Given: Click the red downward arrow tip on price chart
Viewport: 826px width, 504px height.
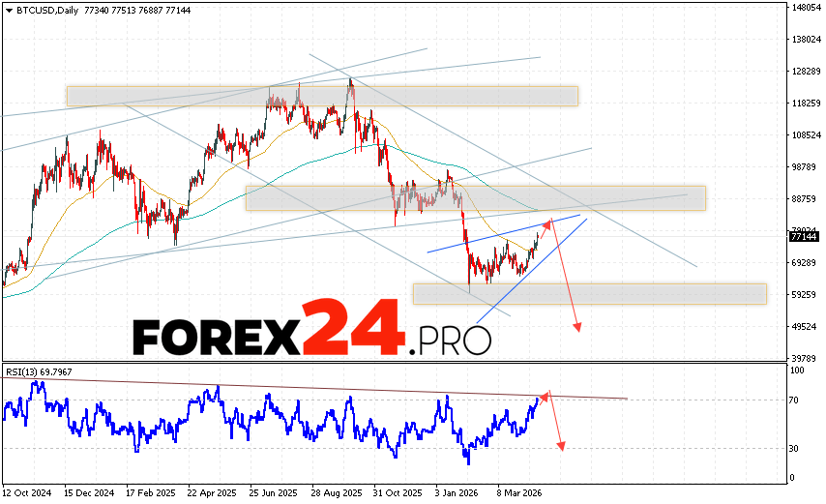Looking at the screenshot, I should click(x=578, y=330).
